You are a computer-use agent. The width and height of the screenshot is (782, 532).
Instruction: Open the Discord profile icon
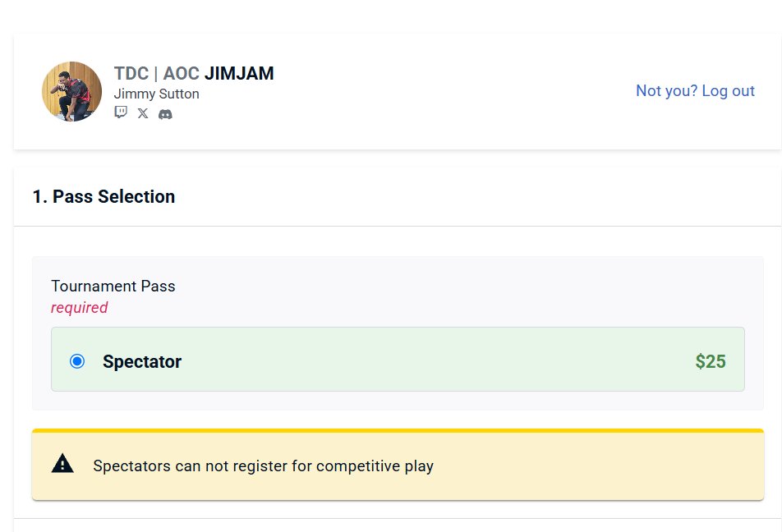pyautogui.click(x=165, y=114)
